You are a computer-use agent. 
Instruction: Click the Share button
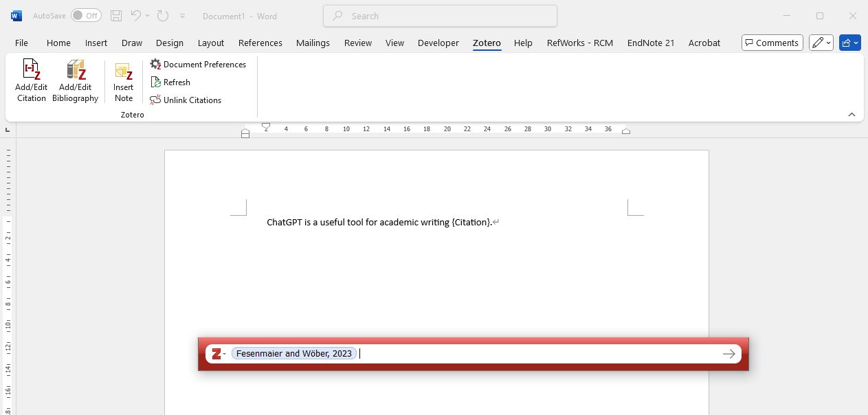(x=849, y=43)
